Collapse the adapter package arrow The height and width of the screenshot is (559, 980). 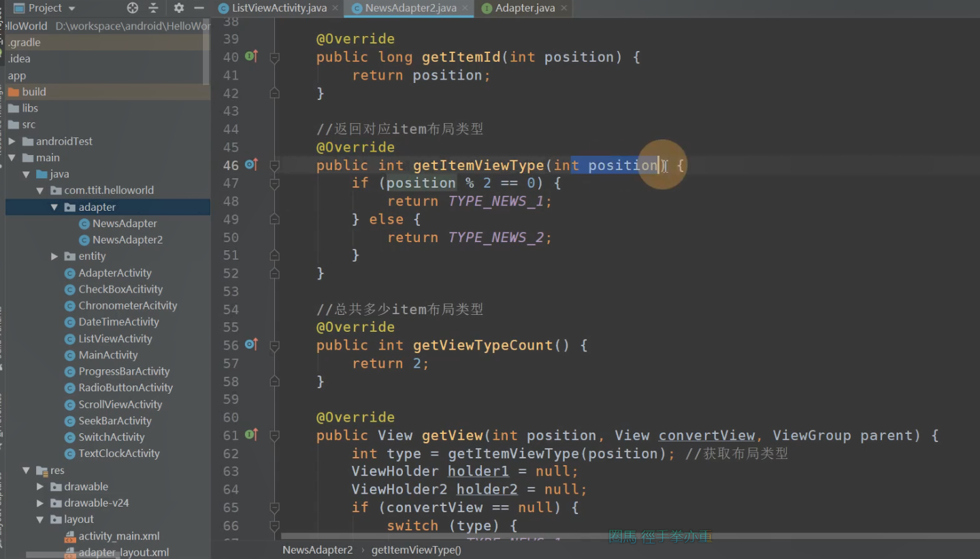[54, 207]
